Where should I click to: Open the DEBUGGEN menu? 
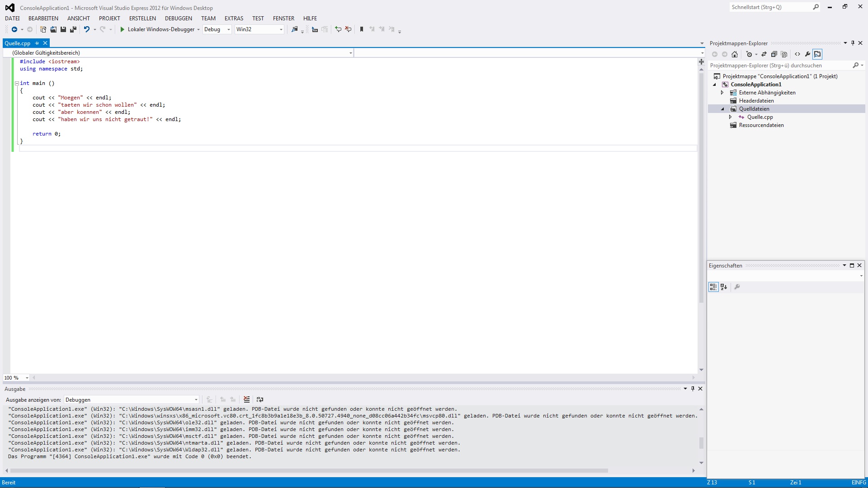pyautogui.click(x=178, y=19)
